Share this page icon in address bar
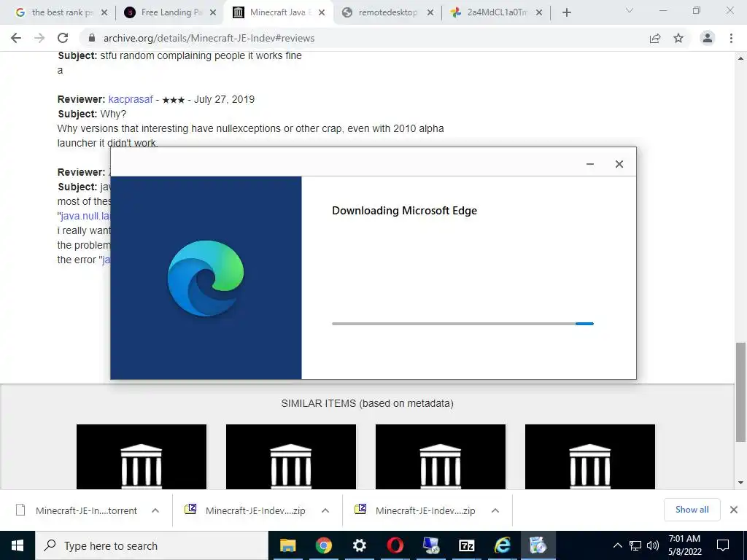 point(655,38)
